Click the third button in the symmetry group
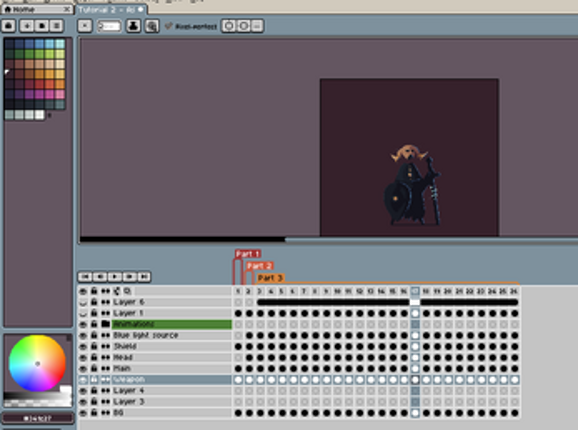Screen dimensions: 578x430 pyautogui.click(x=257, y=26)
